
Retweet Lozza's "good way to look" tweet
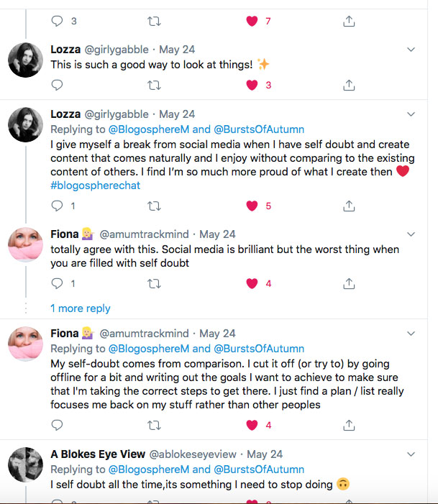(153, 85)
